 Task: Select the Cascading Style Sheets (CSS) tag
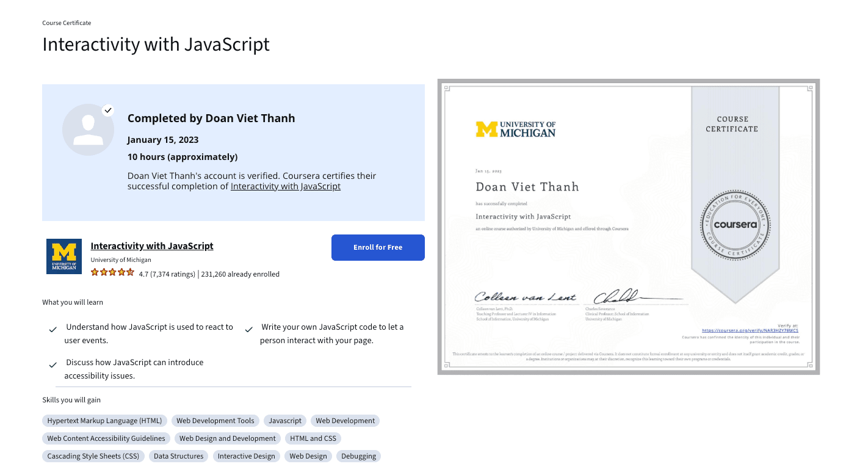click(x=93, y=456)
